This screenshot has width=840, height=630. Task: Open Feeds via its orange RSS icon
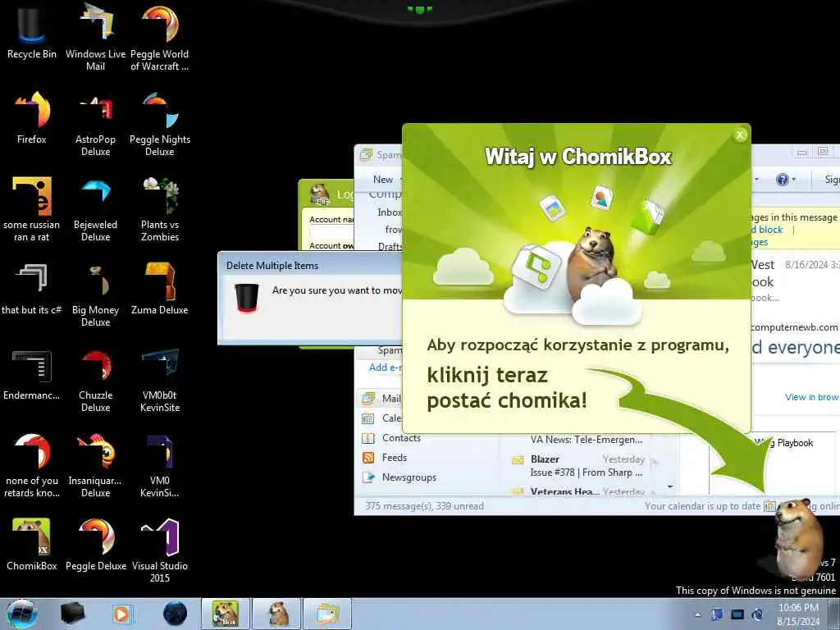(368, 458)
